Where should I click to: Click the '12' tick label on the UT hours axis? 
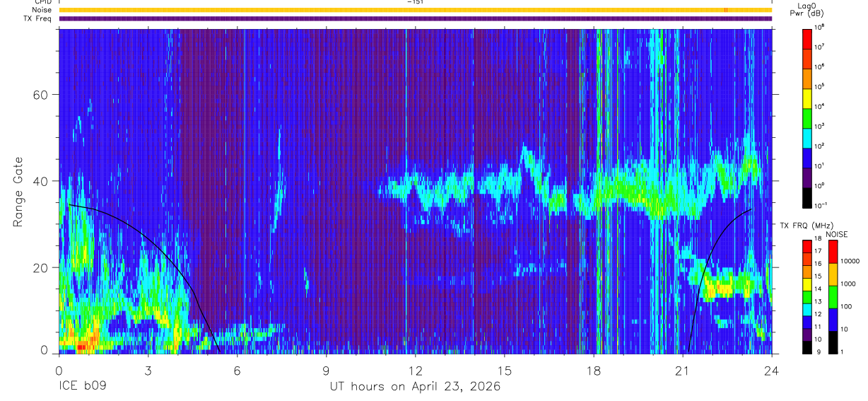click(x=415, y=370)
